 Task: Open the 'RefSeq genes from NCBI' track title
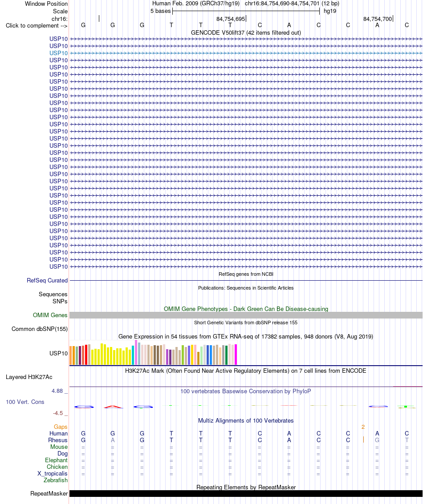click(246, 274)
